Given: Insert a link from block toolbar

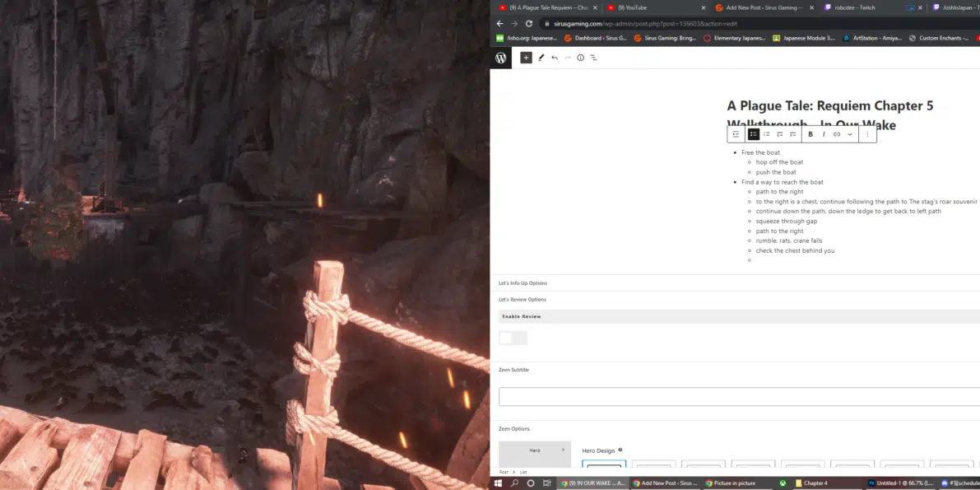Looking at the screenshot, I should (x=837, y=134).
